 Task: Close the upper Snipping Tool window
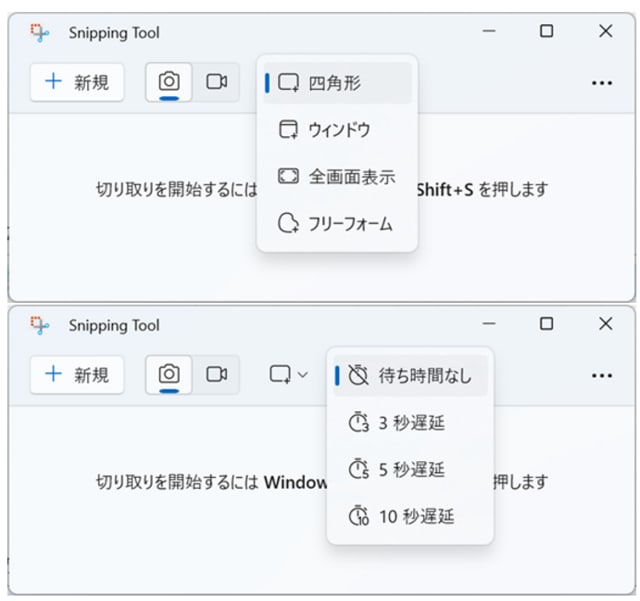point(606,31)
